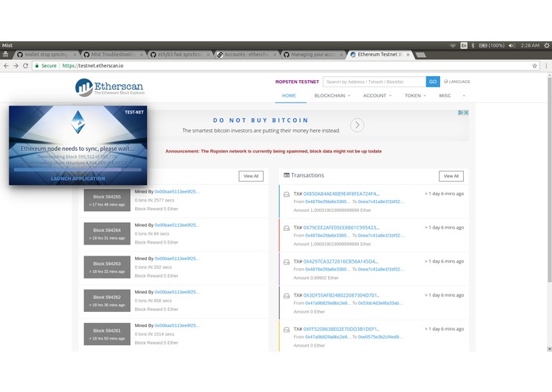Expand the MISC dropdown menu

[452, 96]
